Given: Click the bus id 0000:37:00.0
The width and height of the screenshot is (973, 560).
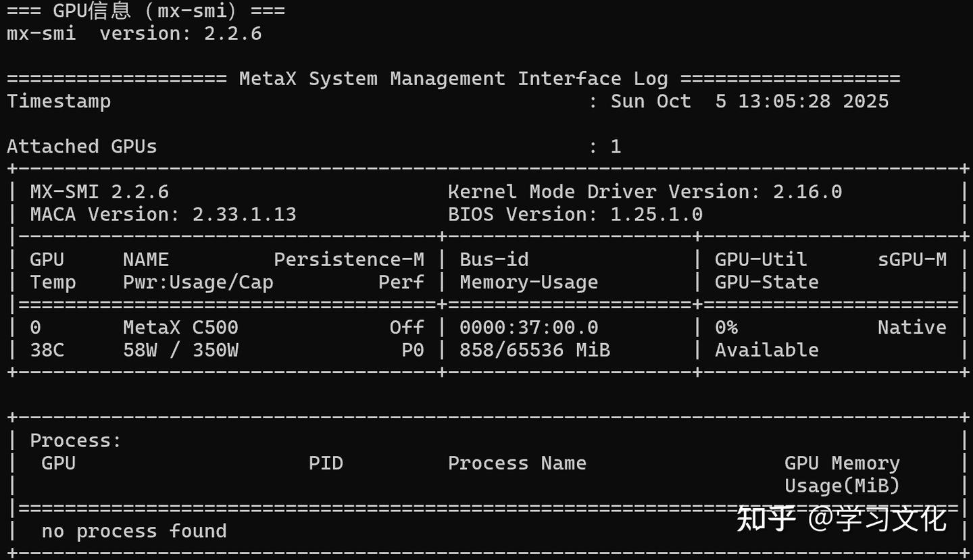Looking at the screenshot, I should click(x=528, y=328).
